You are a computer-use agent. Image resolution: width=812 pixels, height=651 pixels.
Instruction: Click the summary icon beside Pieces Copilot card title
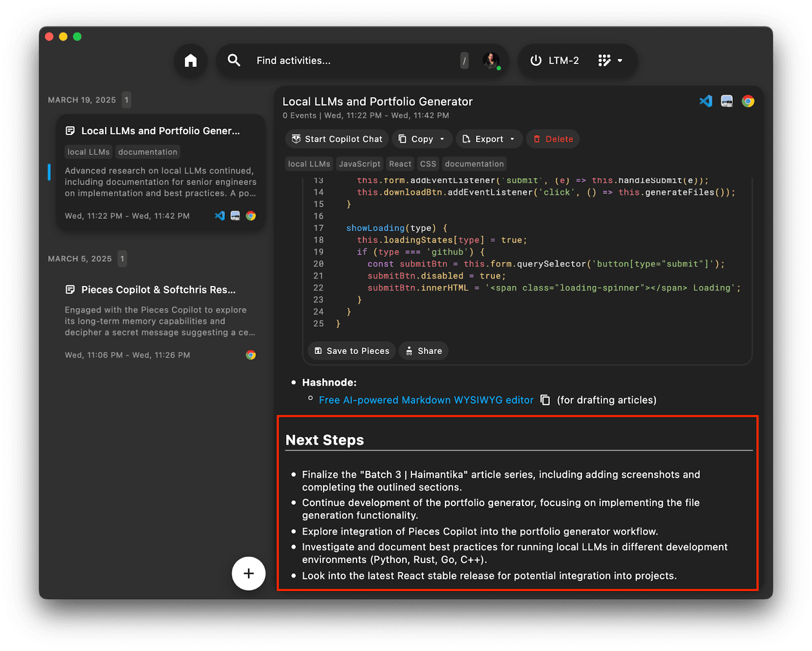(71, 290)
